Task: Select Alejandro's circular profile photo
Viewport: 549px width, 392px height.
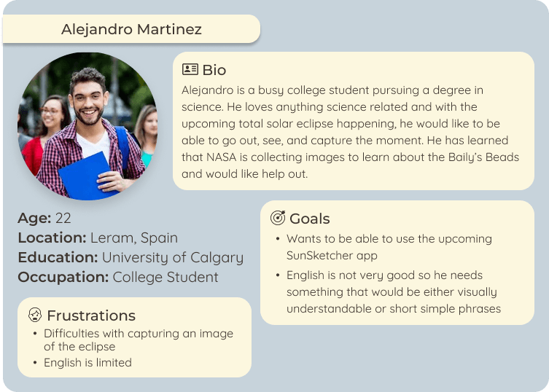Action: [87, 126]
